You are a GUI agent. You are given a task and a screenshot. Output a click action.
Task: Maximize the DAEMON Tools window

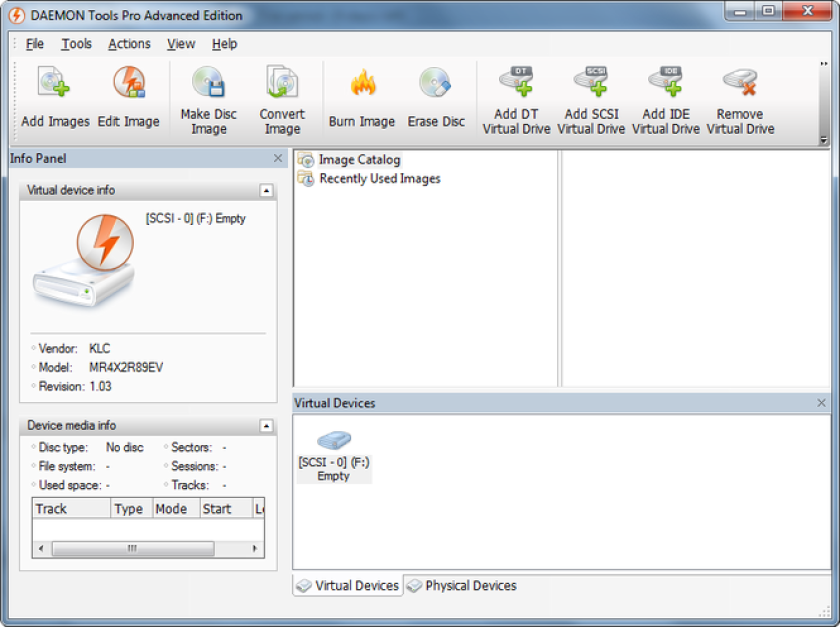tap(768, 11)
